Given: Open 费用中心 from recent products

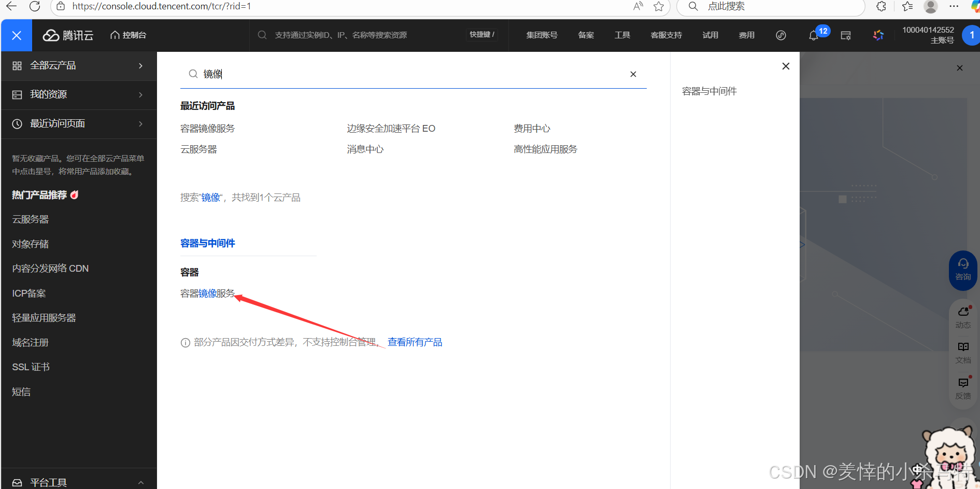Looking at the screenshot, I should [x=532, y=129].
